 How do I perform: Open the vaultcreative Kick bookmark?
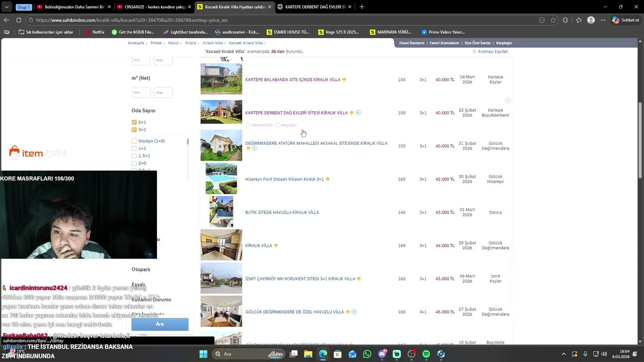pyautogui.click(x=236, y=32)
